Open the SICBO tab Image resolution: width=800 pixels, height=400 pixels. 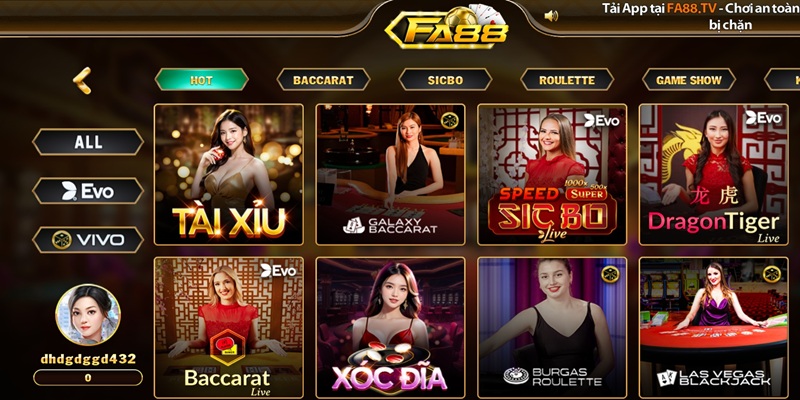click(x=445, y=80)
